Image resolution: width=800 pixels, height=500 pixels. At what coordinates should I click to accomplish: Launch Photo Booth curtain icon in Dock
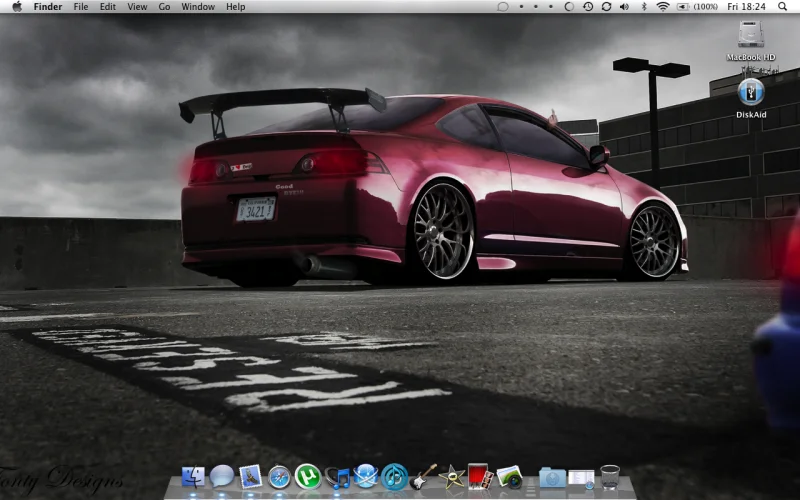480,477
